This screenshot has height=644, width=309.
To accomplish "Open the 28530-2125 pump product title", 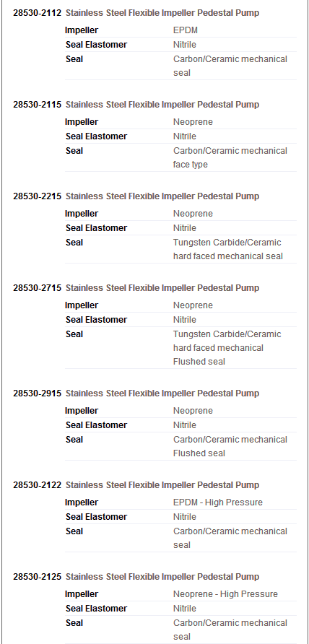I will point(162,576).
